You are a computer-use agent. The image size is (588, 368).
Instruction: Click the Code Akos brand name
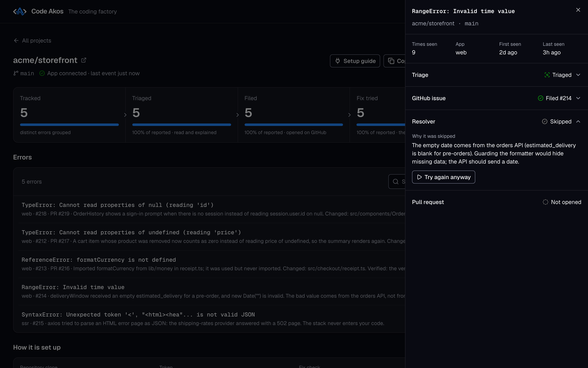[47, 11]
